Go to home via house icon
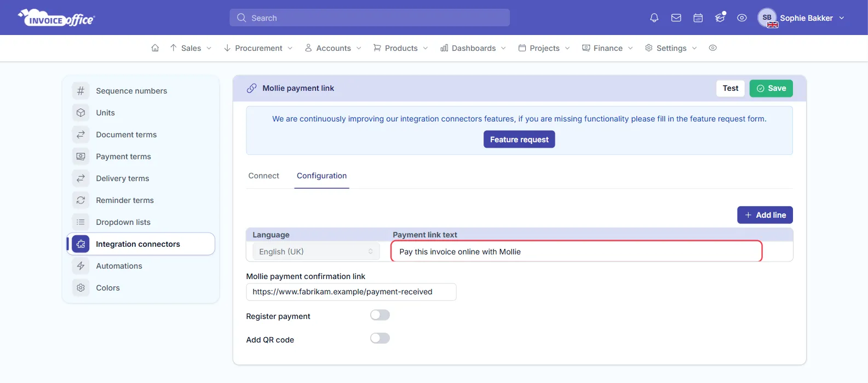This screenshot has height=383, width=868. (x=155, y=48)
